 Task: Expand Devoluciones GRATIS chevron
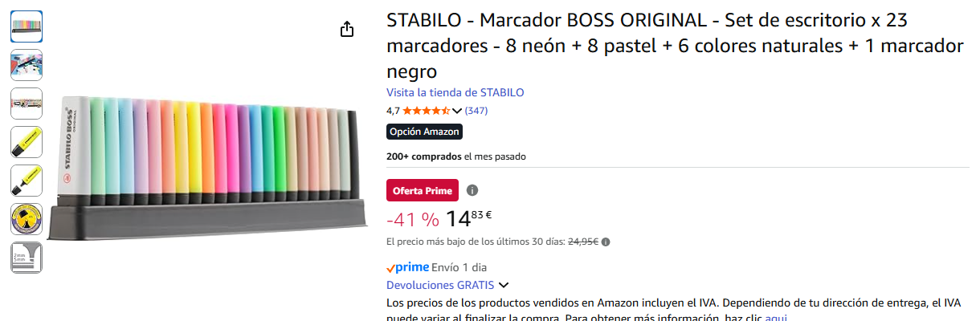pyautogui.click(x=504, y=285)
